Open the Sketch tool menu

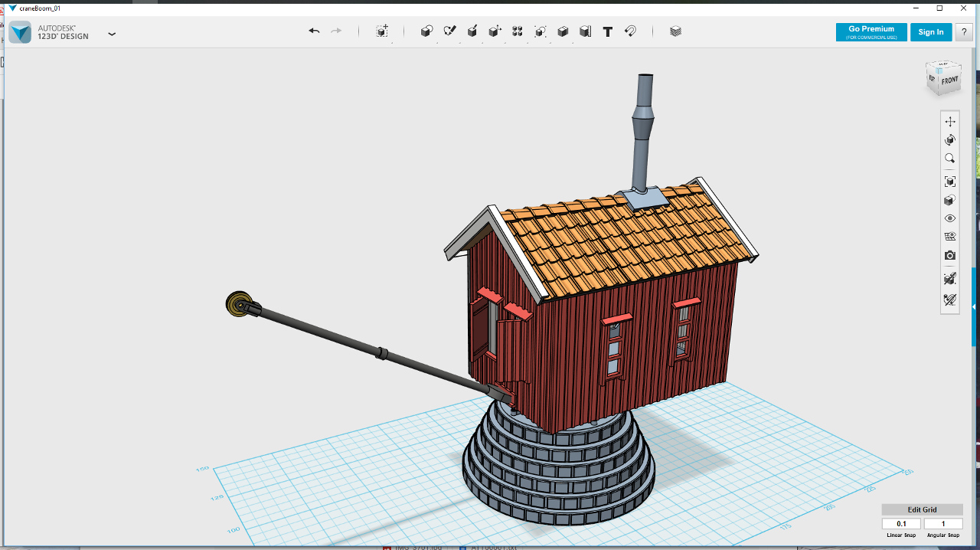(450, 31)
